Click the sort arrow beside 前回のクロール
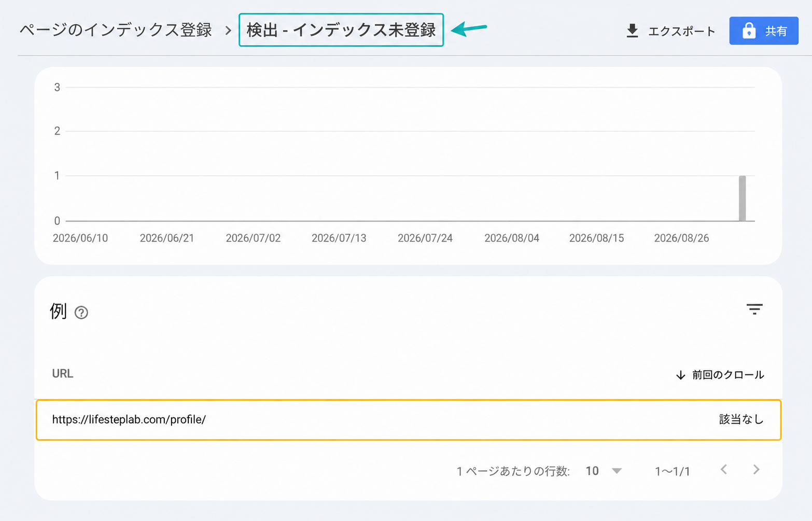The height and width of the screenshot is (521, 812). click(x=680, y=375)
